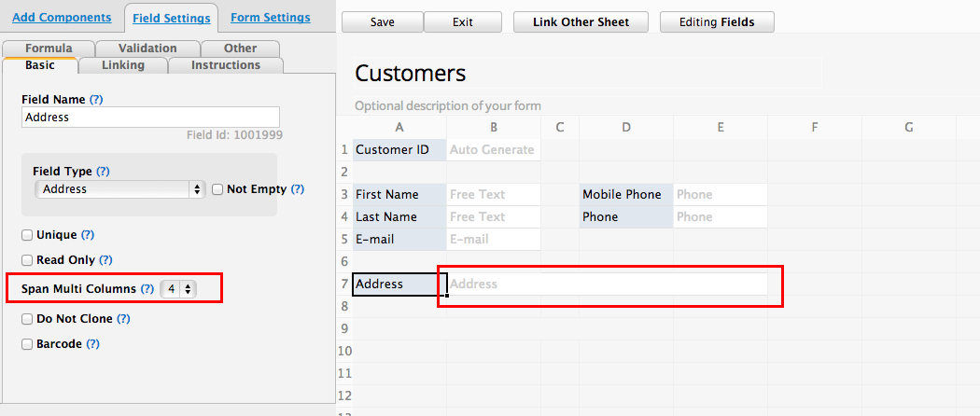The height and width of the screenshot is (416, 980).
Task: Open Barcode help tooltip
Action: [92, 344]
